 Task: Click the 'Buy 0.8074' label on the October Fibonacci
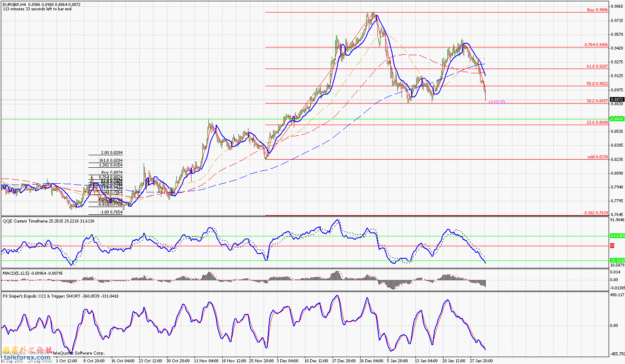(112, 172)
